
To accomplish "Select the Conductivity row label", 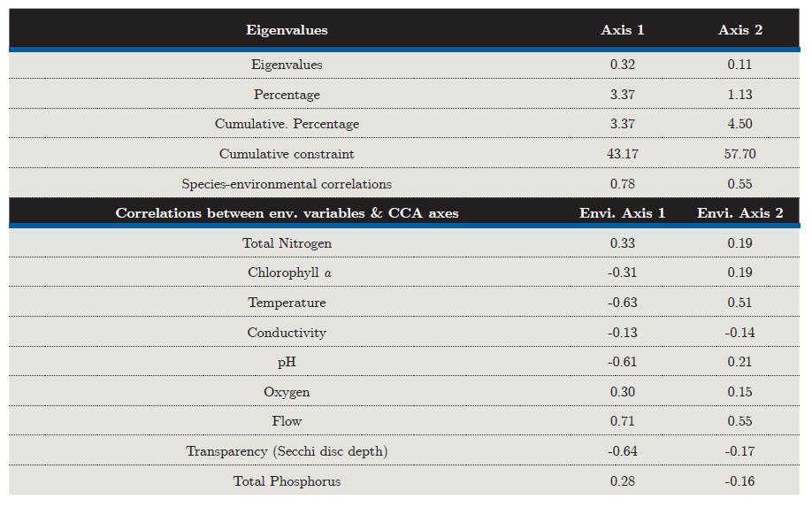I will [x=287, y=333].
